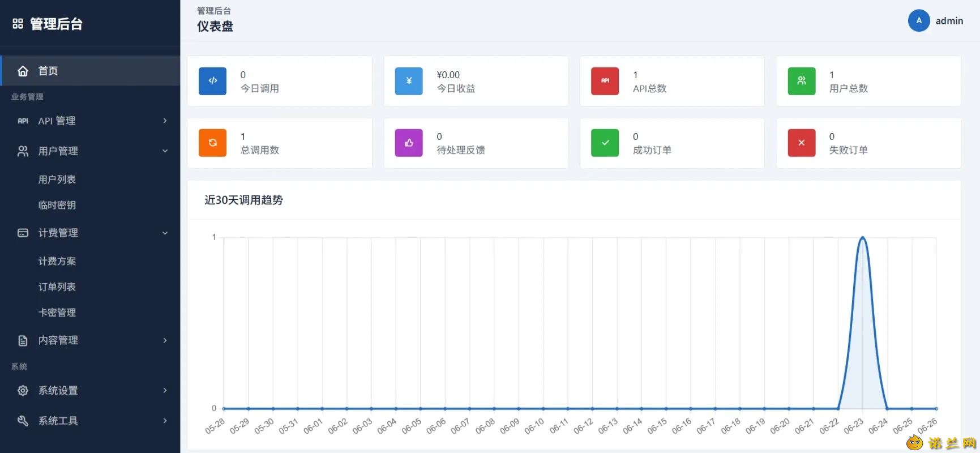980x453 pixels.
Task: Click the 06-23 date label on axis
Action: 854,426
